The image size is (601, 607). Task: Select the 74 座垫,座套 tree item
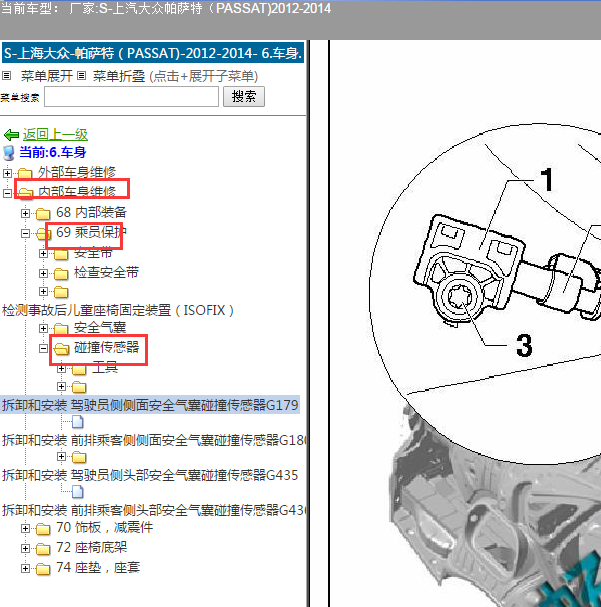tap(98, 568)
